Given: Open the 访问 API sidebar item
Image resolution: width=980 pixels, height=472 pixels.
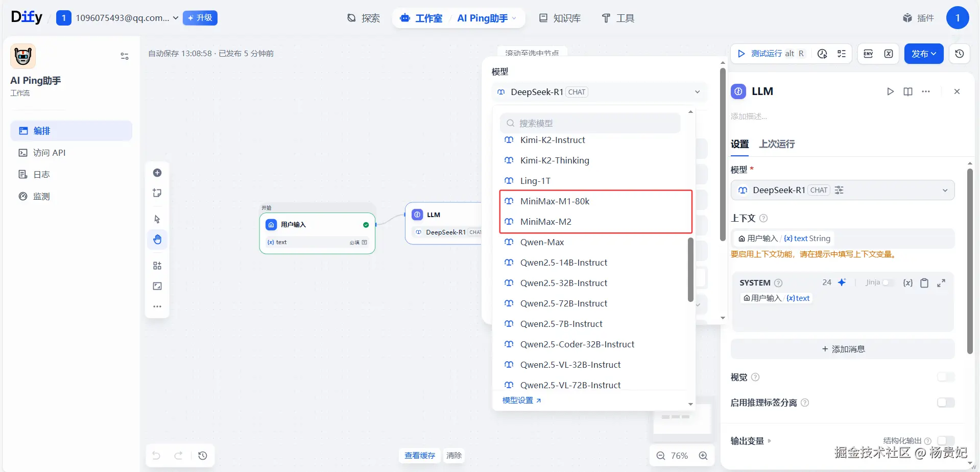Looking at the screenshot, I should click(71, 153).
